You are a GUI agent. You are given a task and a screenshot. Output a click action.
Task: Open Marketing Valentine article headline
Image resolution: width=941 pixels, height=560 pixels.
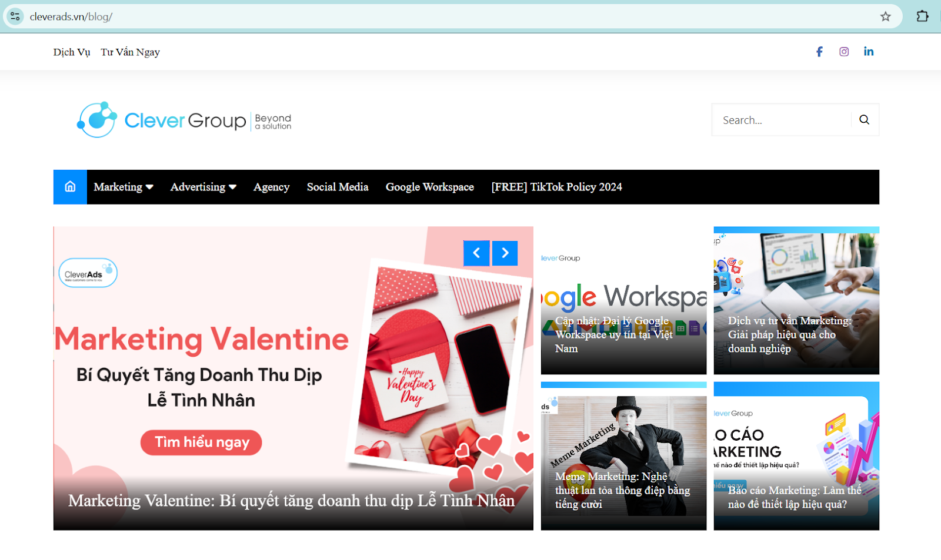[x=291, y=501]
